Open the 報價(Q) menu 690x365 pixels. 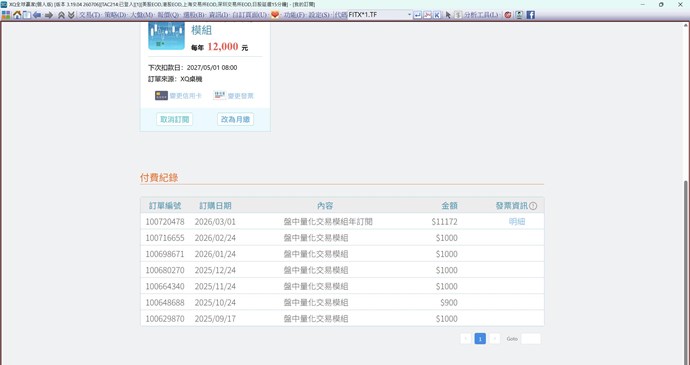[169, 15]
